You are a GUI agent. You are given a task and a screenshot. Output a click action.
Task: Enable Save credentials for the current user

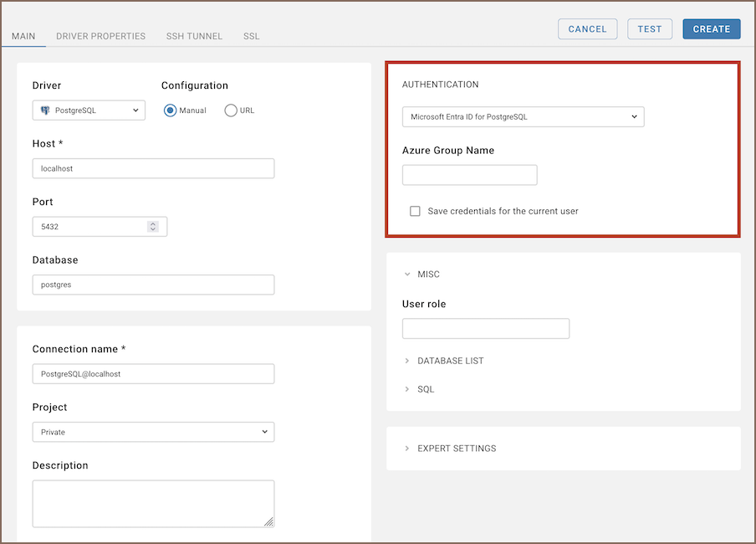(x=415, y=211)
